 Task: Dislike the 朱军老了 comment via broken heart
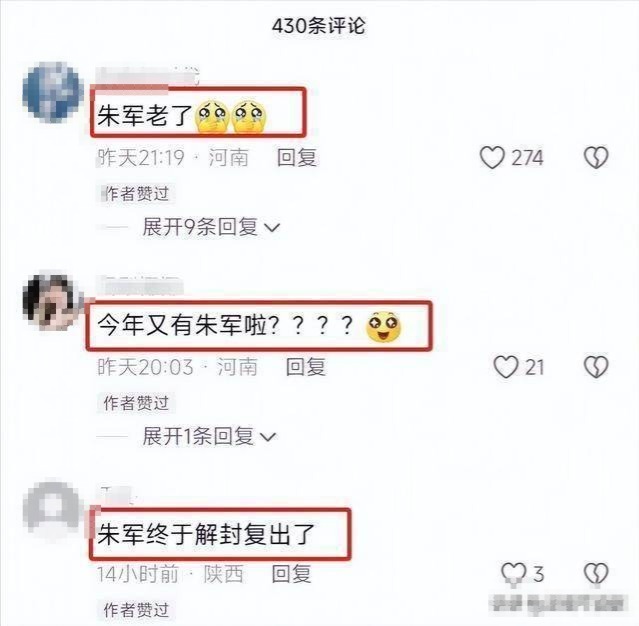click(596, 157)
